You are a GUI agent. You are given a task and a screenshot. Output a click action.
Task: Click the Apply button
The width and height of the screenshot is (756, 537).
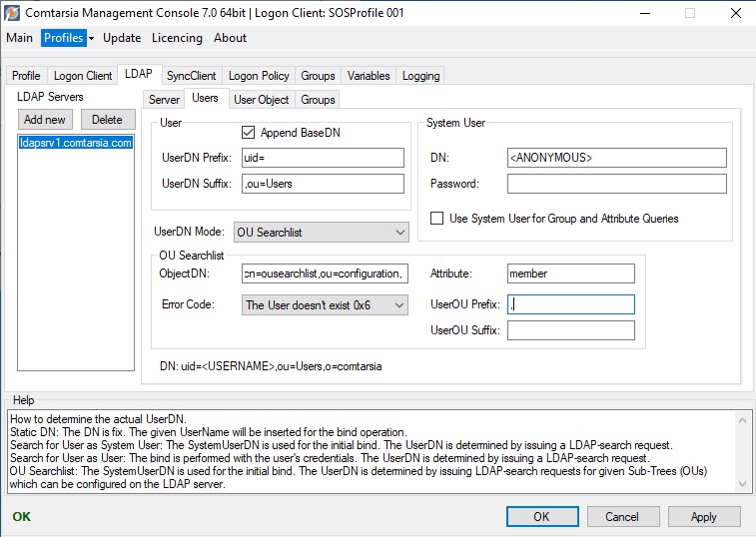(x=704, y=517)
